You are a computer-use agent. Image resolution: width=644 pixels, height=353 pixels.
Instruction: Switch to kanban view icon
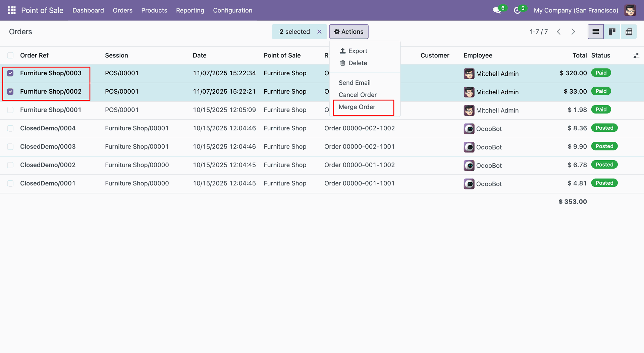612,32
